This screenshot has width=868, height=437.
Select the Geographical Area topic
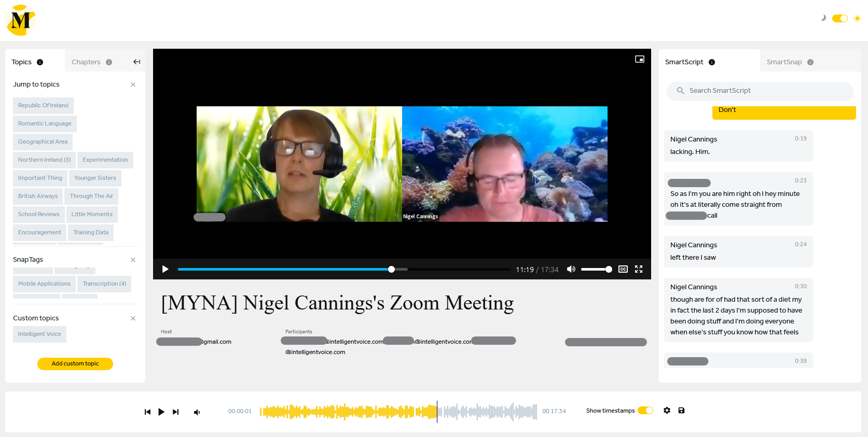tap(43, 142)
